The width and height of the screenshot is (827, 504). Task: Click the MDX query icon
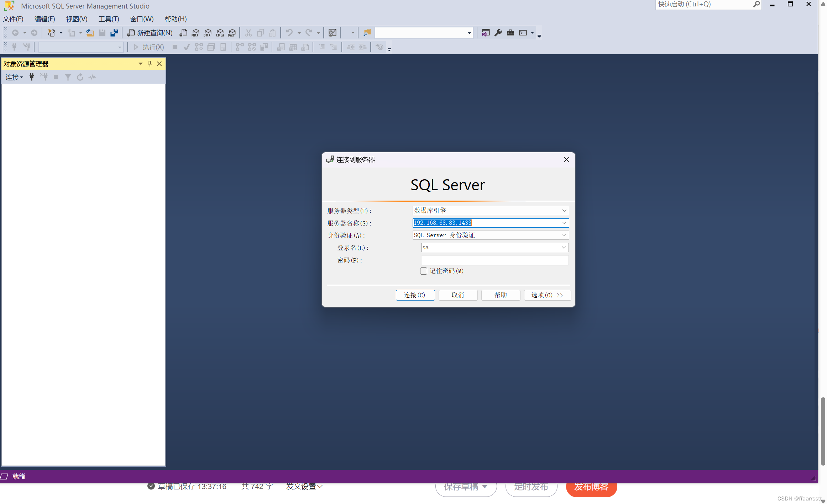[x=195, y=33]
